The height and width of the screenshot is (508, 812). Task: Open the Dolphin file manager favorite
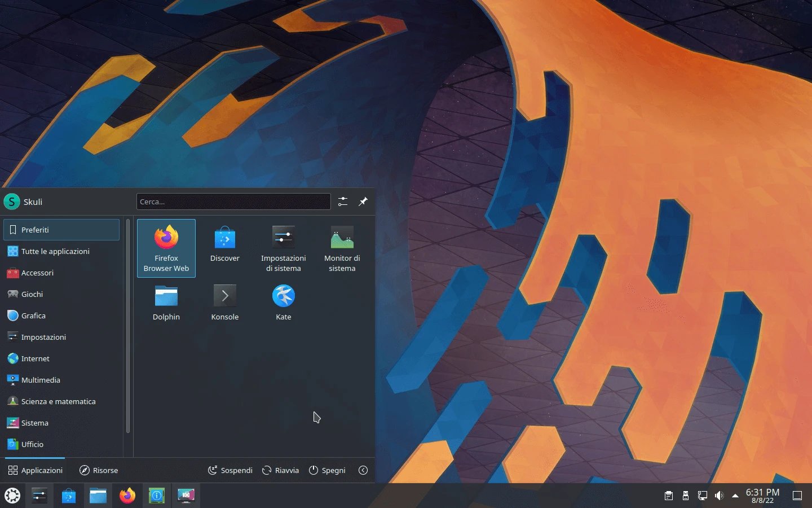coord(166,302)
